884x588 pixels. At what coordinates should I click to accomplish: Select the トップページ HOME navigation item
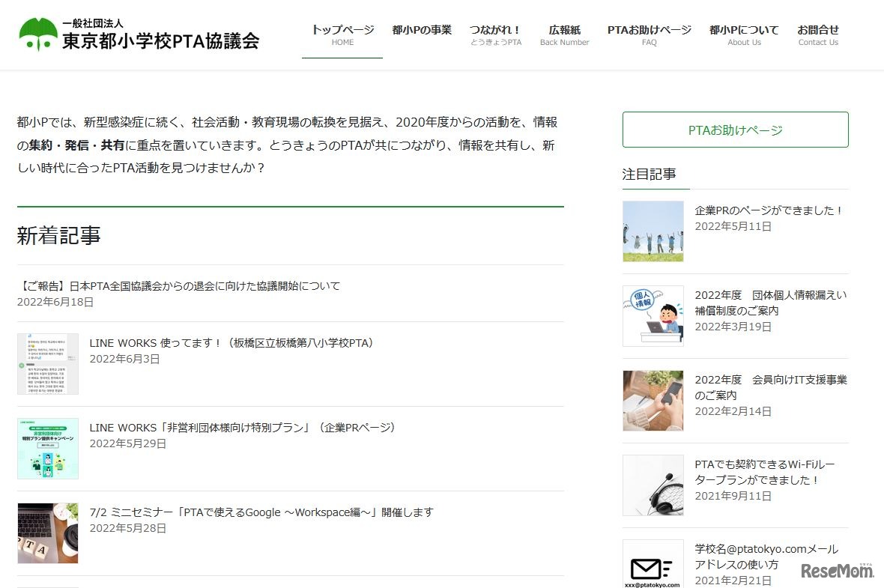click(x=342, y=35)
